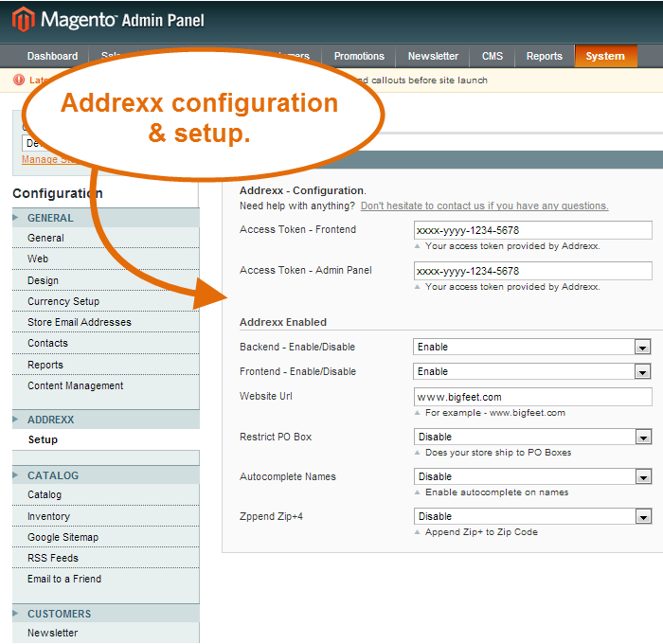This screenshot has width=663, height=644.
Task: Collapse the ADDREXX section arrow
Action: point(15,419)
